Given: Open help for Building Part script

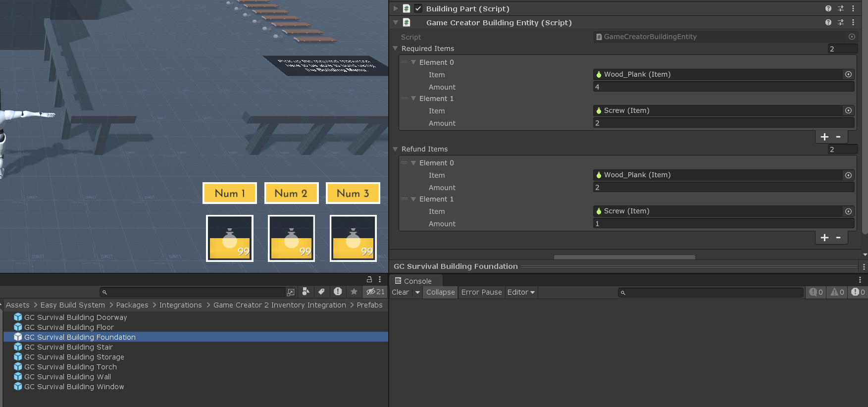Looking at the screenshot, I should pyautogui.click(x=828, y=8).
